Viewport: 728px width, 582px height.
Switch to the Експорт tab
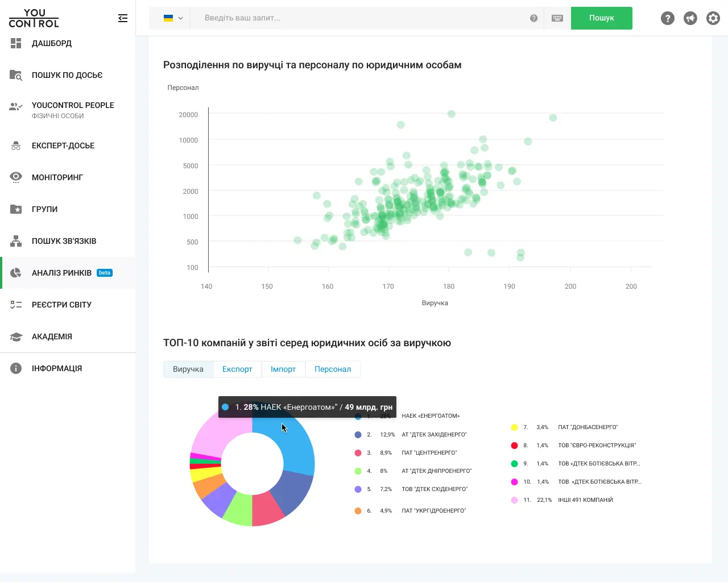point(237,369)
